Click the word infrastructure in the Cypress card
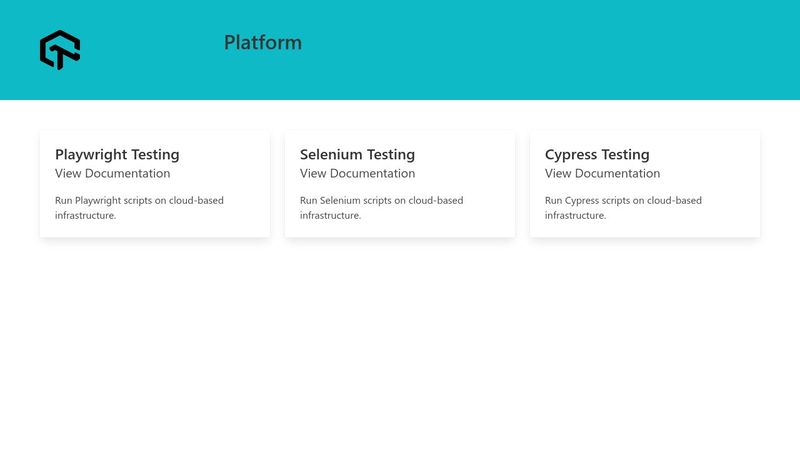 (575, 215)
